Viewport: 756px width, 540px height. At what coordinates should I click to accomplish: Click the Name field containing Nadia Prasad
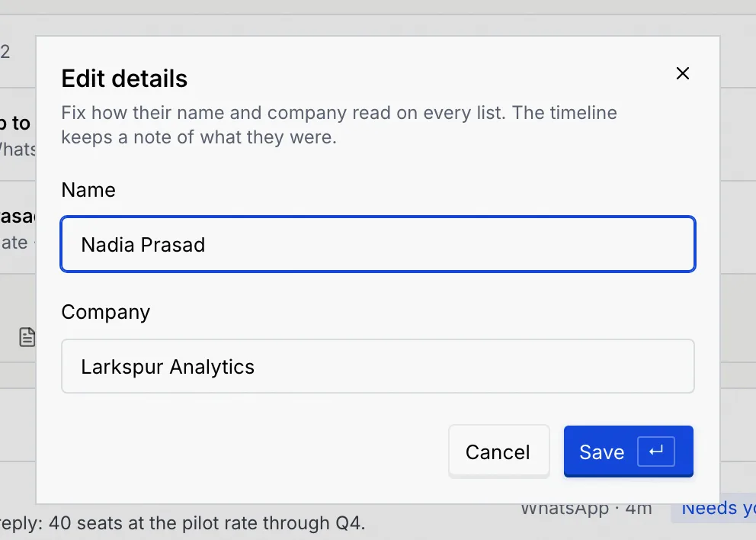pos(377,244)
